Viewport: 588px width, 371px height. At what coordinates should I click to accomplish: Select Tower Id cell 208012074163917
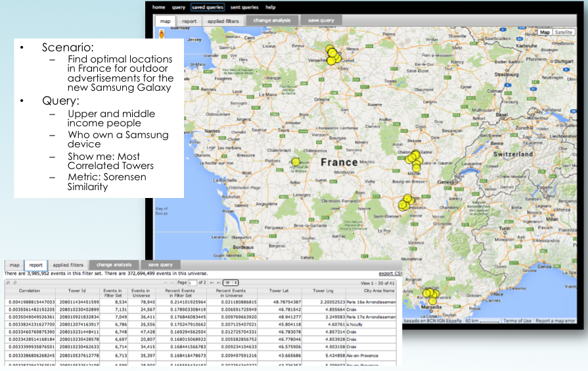pyautogui.click(x=79, y=324)
